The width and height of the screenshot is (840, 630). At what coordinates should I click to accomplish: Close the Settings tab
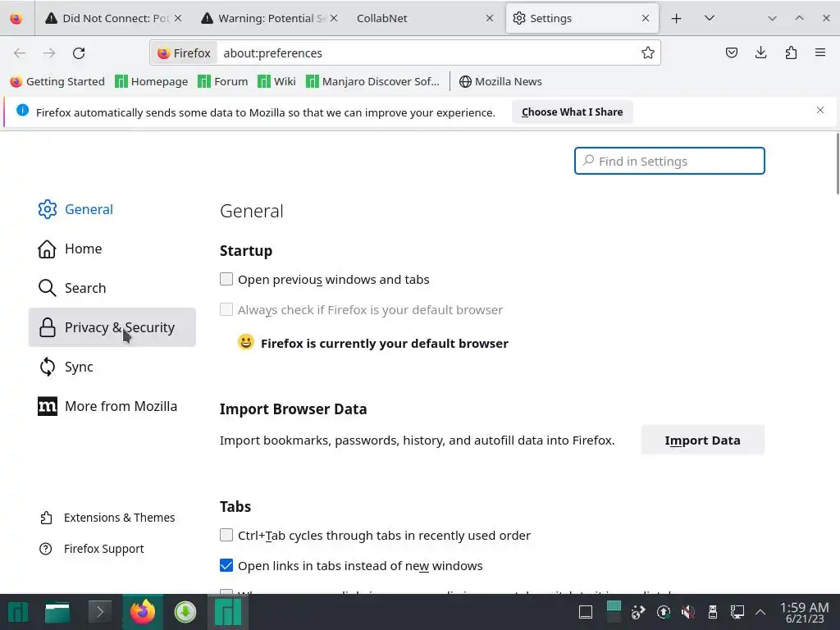[x=646, y=18]
